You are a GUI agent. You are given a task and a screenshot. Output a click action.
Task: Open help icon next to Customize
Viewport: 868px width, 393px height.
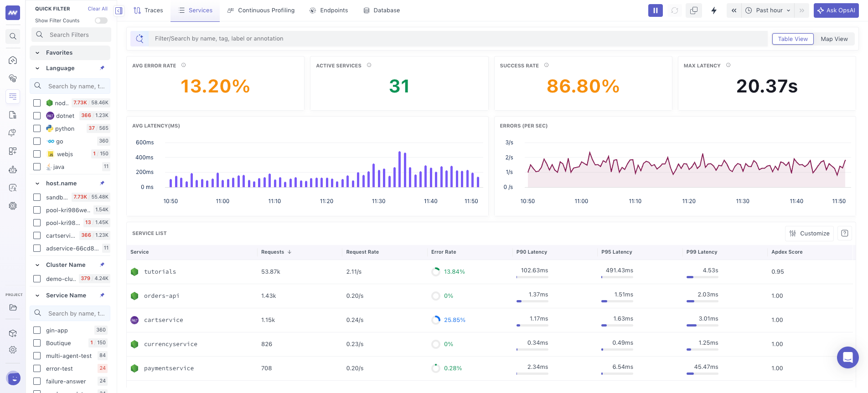click(x=844, y=233)
